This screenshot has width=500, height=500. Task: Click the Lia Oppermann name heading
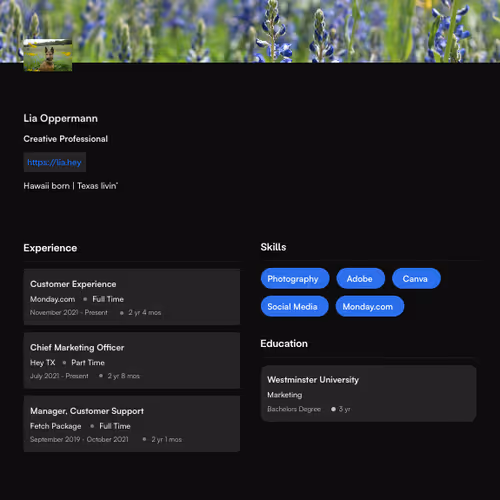(60, 118)
